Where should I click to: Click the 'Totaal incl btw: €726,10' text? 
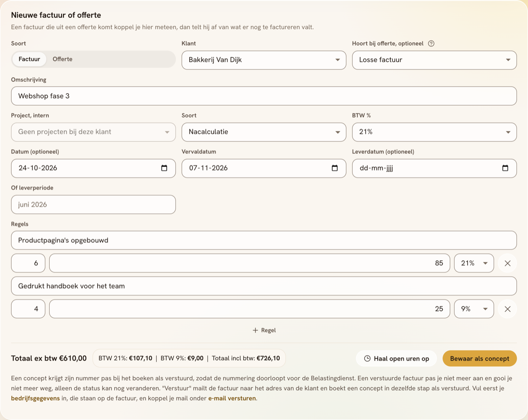point(246,358)
